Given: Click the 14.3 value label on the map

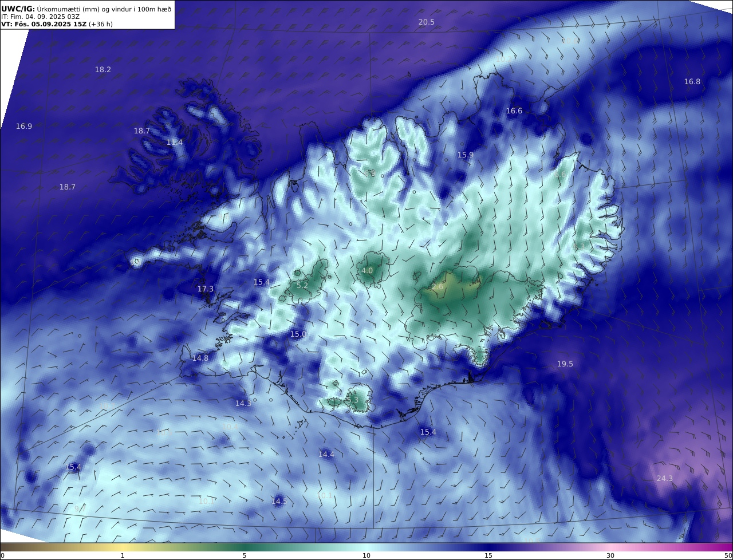Looking at the screenshot, I should tap(243, 403).
